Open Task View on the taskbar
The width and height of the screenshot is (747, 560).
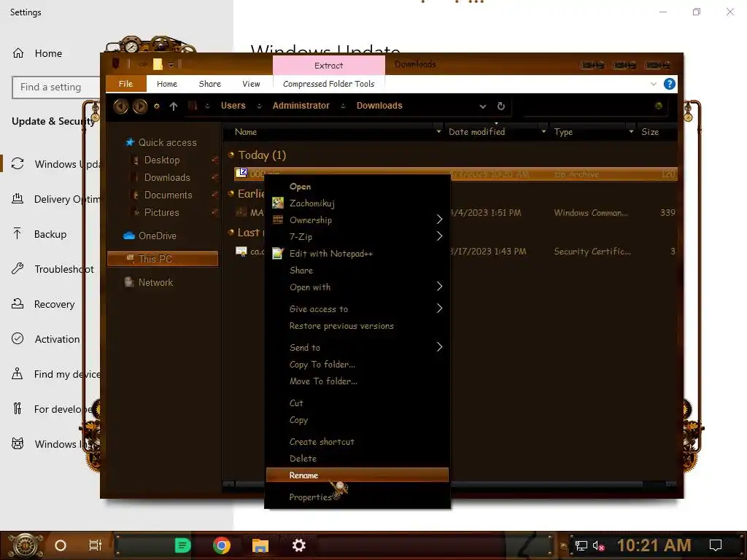point(96,545)
